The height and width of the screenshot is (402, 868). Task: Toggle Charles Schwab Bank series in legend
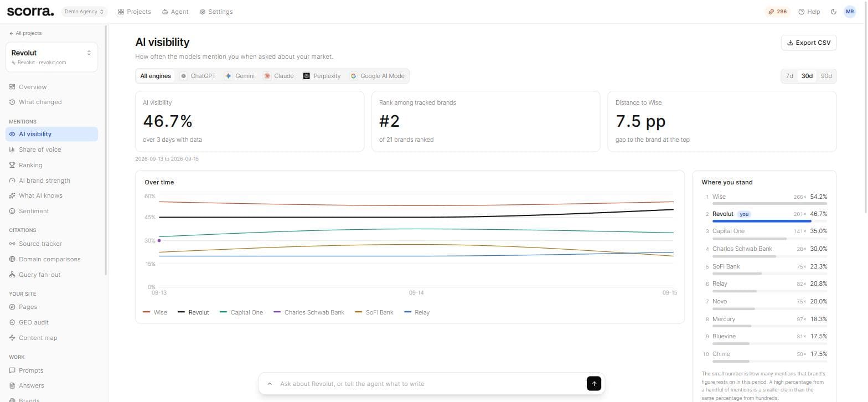pos(309,312)
